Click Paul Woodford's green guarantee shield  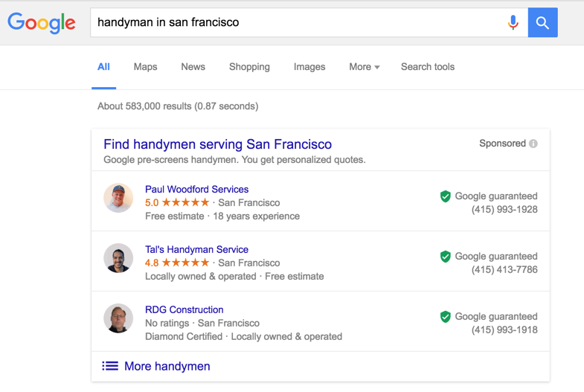click(445, 196)
